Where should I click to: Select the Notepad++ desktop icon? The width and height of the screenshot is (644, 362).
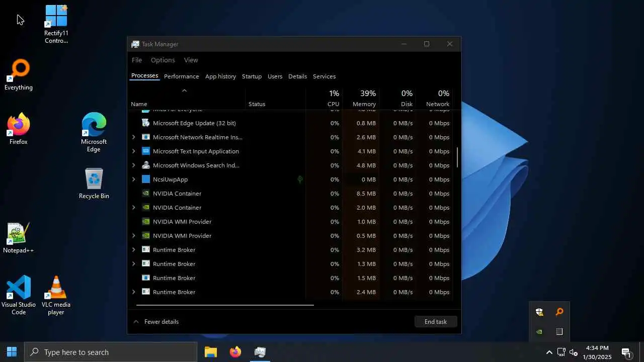(19, 238)
